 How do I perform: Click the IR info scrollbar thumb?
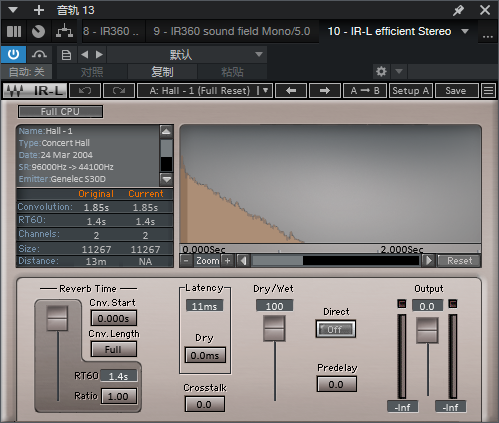click(166, 148)
